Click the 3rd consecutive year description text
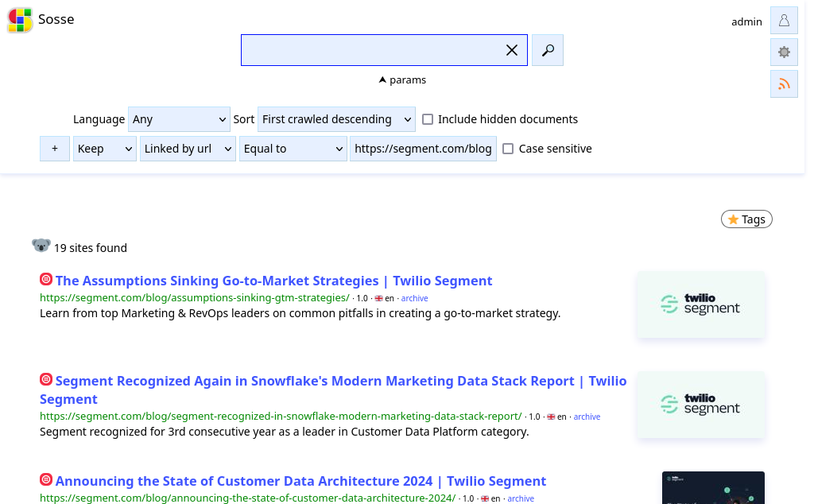This screenshot has height=504, width=814. tap(285, 432)
